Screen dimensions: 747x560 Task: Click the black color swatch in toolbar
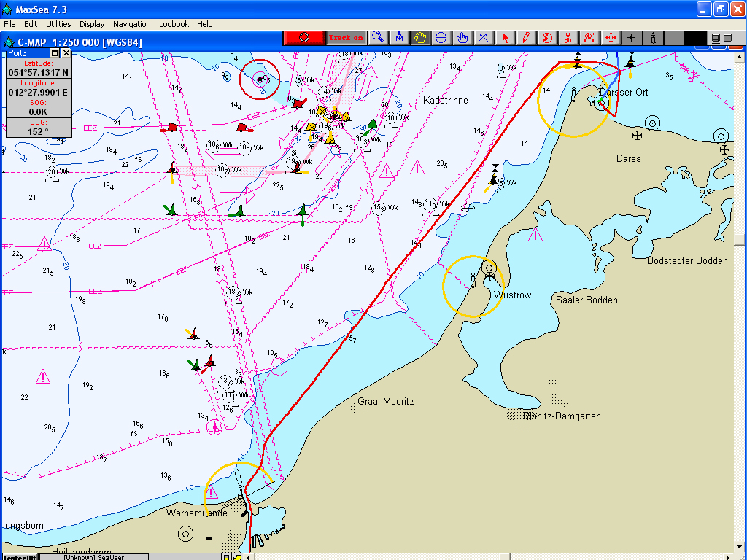(x=695, y=38)
